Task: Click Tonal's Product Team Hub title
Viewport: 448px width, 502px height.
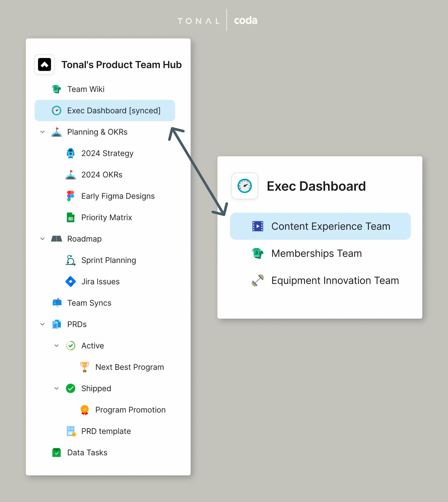Action: [x=121, y=65]
